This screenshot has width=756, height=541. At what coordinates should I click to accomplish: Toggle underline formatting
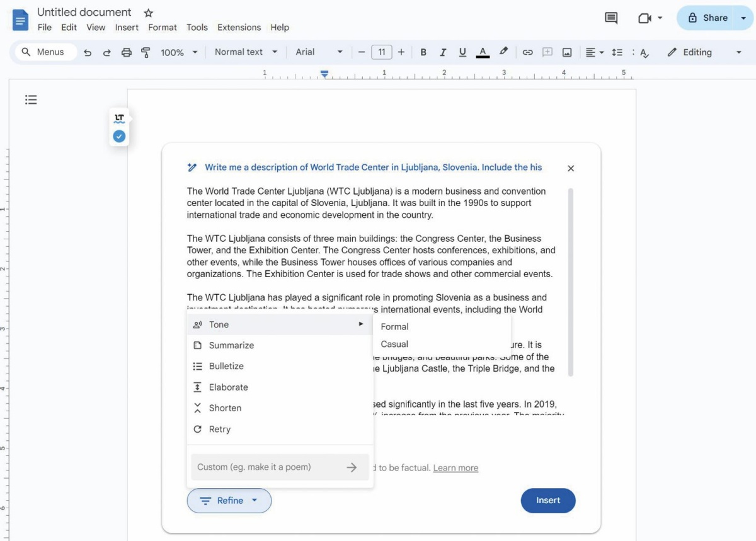[463, 52]
